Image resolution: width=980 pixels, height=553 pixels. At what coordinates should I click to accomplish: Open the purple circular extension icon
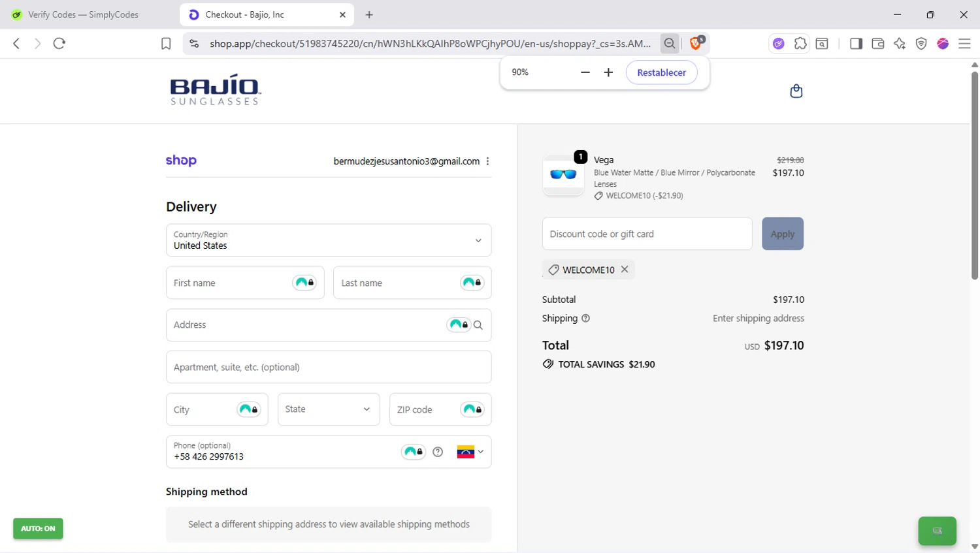(778, 44)
